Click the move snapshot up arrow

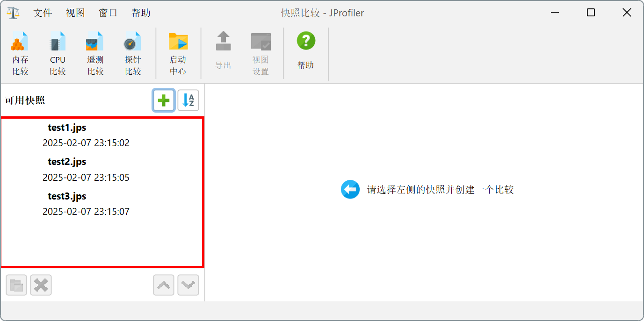click(x=164, y=285)
